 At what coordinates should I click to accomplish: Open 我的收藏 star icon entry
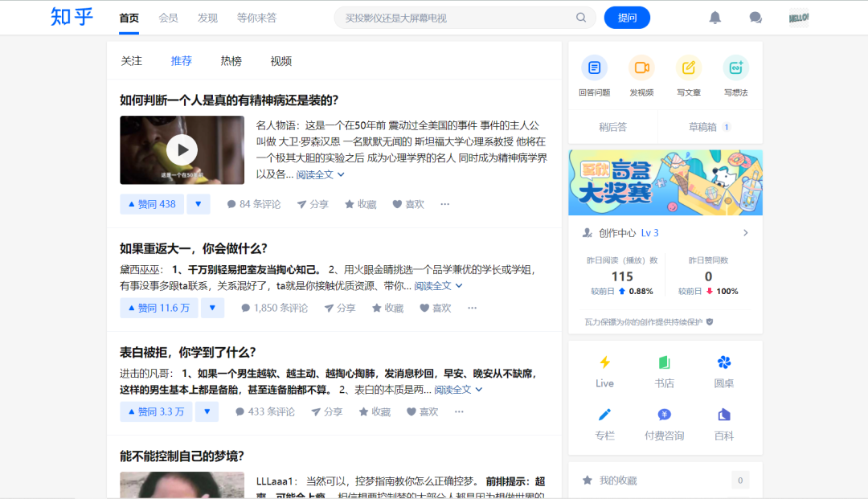click(x=588, y=481)
